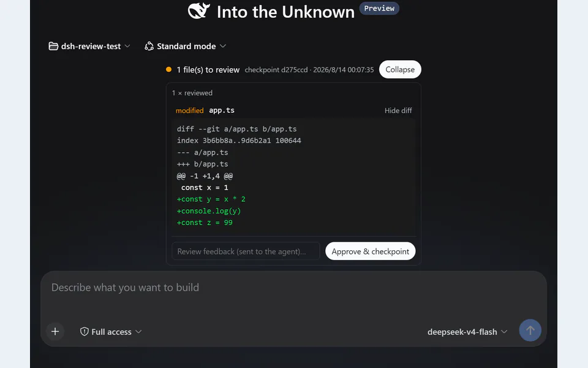The width and height of the screenshot is (588, 368).
Task: Open the deepseek-v4-flash model selector
Action: coord(467,332)
